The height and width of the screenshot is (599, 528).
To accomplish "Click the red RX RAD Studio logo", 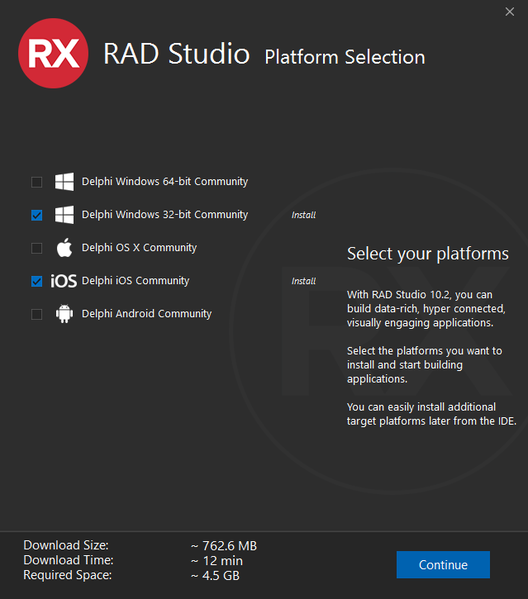I will [x=53, y=53].
